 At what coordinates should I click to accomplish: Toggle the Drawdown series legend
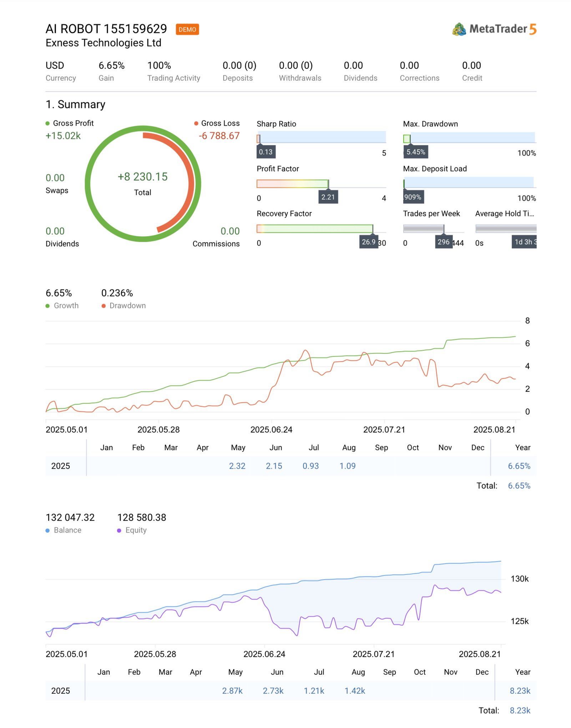tap(124, 306)
